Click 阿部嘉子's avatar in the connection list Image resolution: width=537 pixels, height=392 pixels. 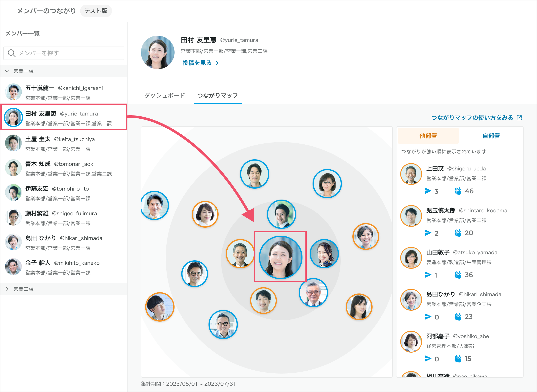point(411,342)
